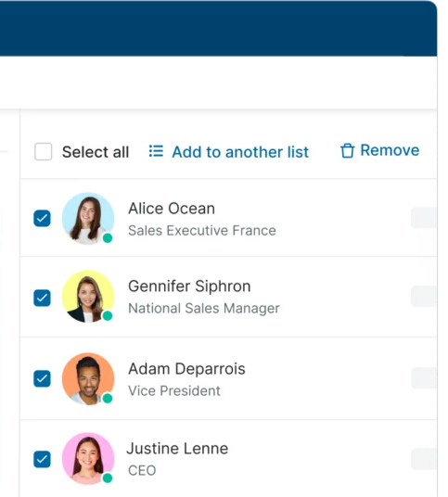This screenshot has height=497, width=448.
Task: Click Justine Lenne's green status dot
Action: (108, 478)
